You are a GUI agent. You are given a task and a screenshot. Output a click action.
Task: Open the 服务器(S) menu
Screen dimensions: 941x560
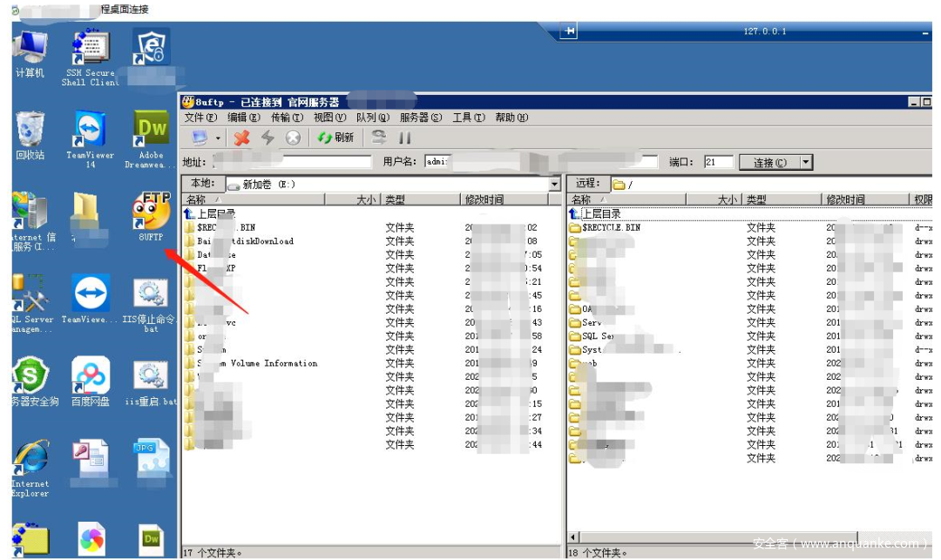click(x=421, y=118)
